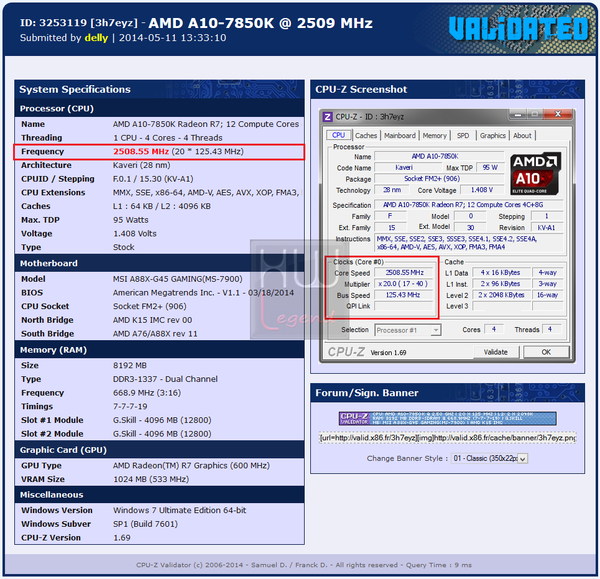Click the CPU-Z purple Z window icon

tap(327, 116)
